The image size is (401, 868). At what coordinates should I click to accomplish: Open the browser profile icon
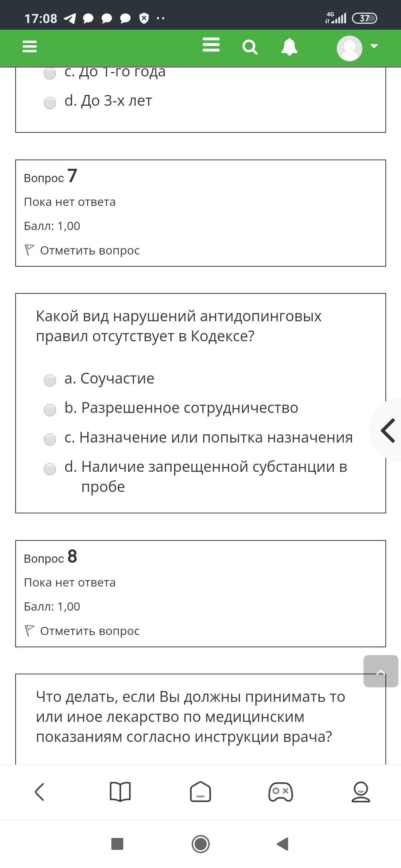(361, 792)
